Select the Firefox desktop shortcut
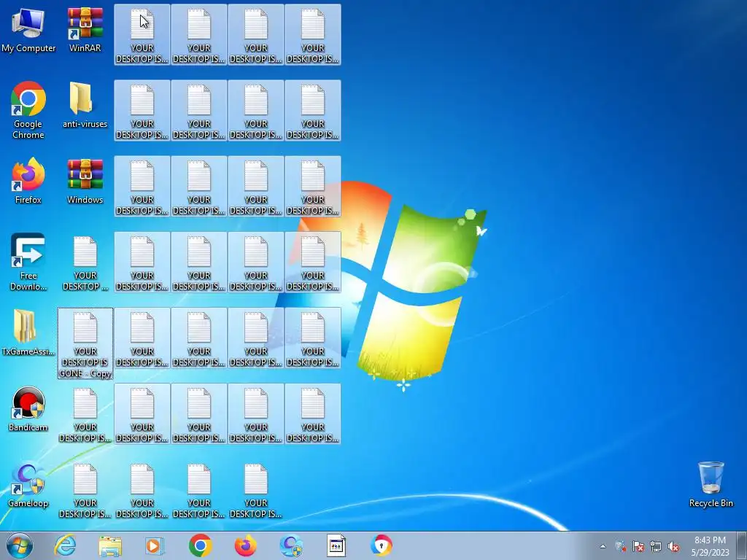 [28, 182]
